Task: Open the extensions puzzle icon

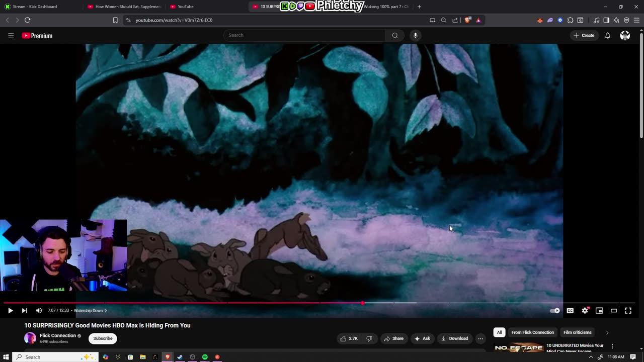Action: [570, 20]
